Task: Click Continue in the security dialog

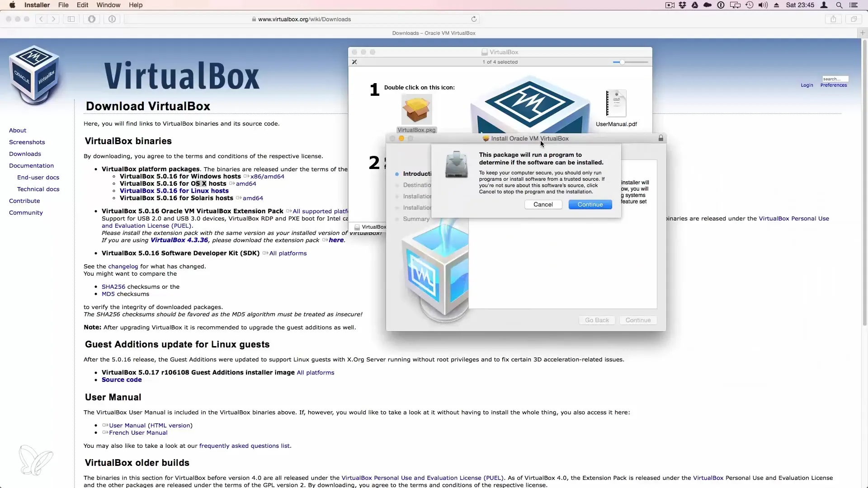Action: tap(590, 204)
